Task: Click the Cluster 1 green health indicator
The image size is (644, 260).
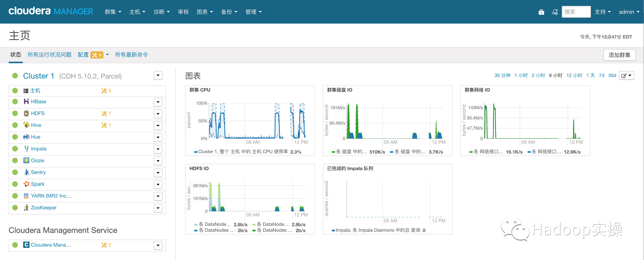Action: (x=15, y=75)
